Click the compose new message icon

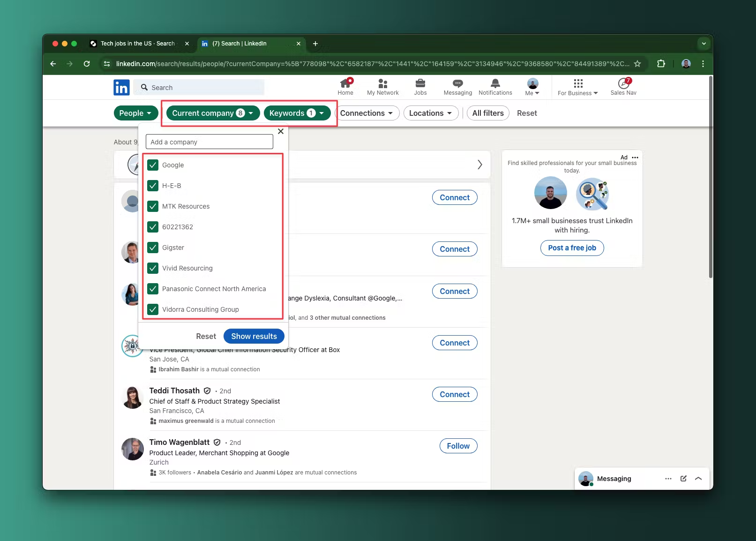(683, 479)
